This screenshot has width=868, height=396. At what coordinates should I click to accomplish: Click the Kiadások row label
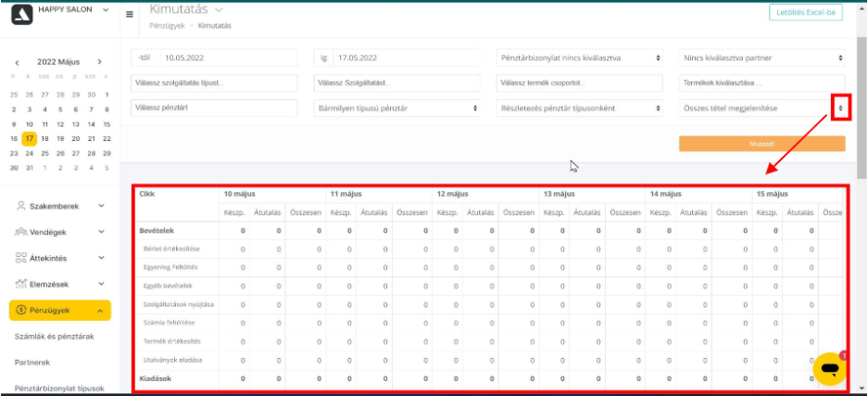(x=155, y=378)
